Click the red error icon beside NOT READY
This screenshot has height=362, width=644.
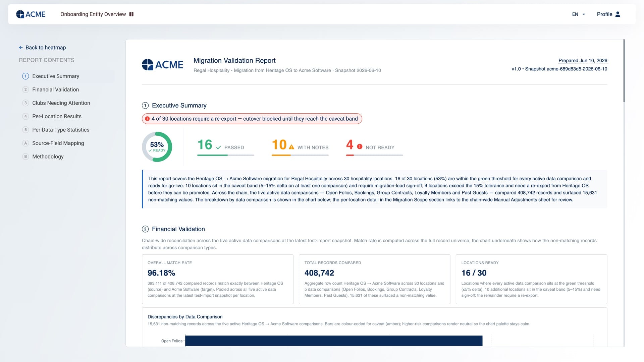[360, 147]
